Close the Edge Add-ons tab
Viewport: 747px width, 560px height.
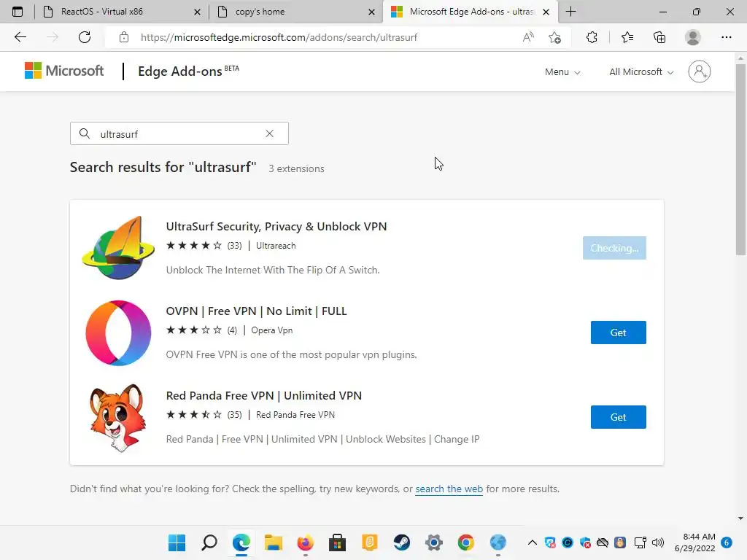coord(546,12)
